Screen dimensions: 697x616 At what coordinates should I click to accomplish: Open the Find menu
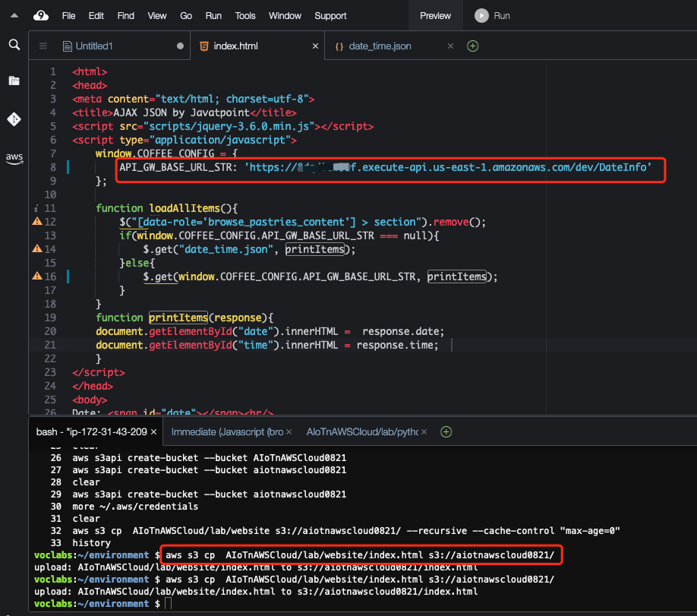(x=126, y=15)
